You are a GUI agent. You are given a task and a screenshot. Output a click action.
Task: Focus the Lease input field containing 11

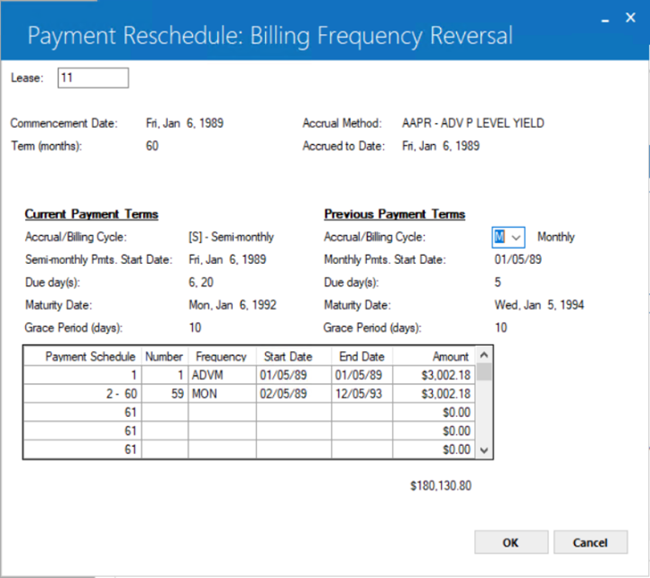coord(93,78)
